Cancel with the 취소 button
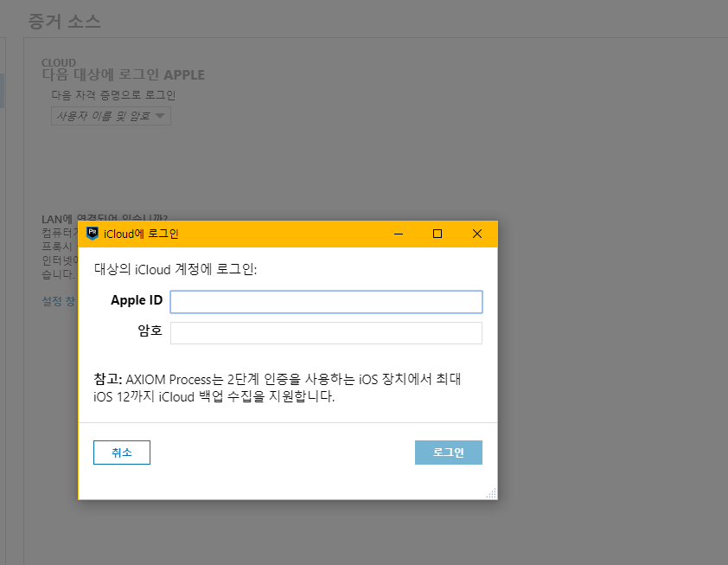Screen dimensions: 728x565 pyautogui.click(x=122, y=453)
